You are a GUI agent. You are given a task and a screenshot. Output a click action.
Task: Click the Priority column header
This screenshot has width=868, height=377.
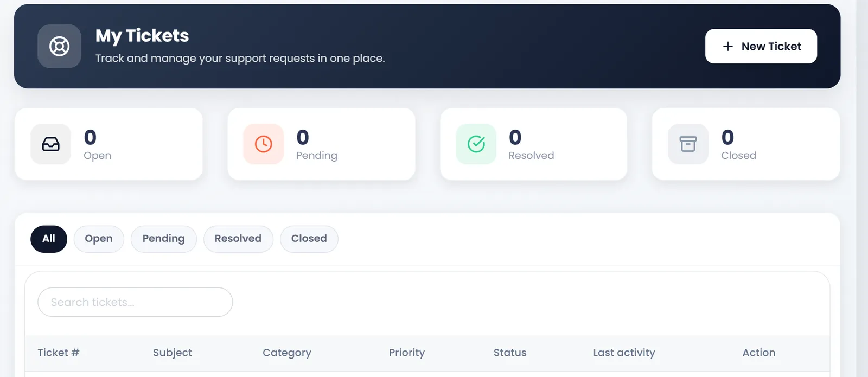[407, 353]
